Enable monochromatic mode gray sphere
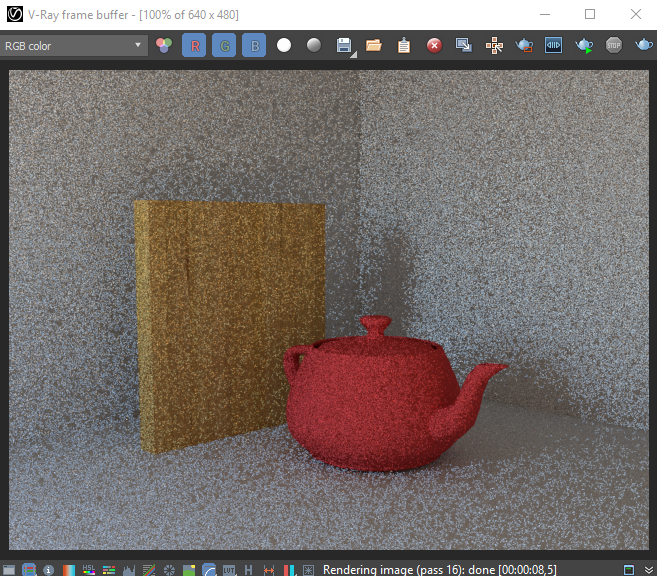Screen dimensions: 657x576 click(314, 45)
